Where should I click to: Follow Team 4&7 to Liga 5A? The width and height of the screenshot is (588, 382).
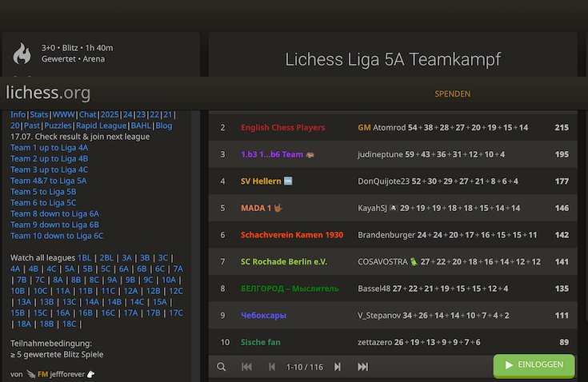48,181
